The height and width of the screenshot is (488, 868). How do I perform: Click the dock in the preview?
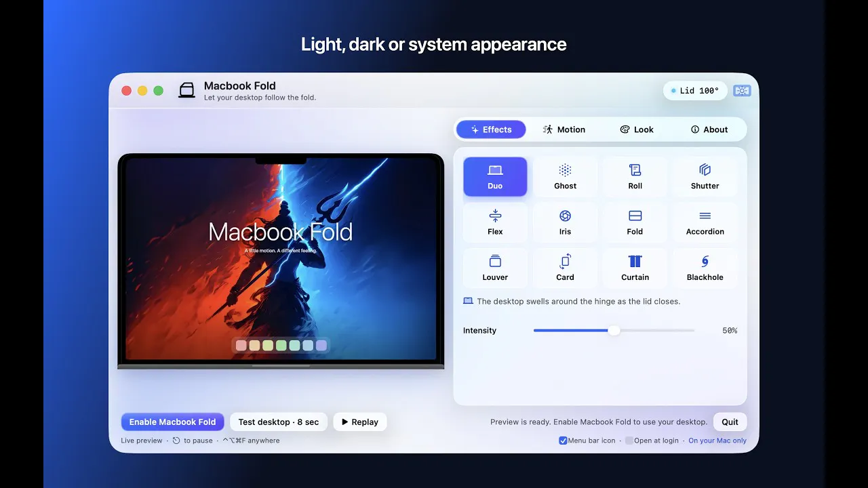281,346
